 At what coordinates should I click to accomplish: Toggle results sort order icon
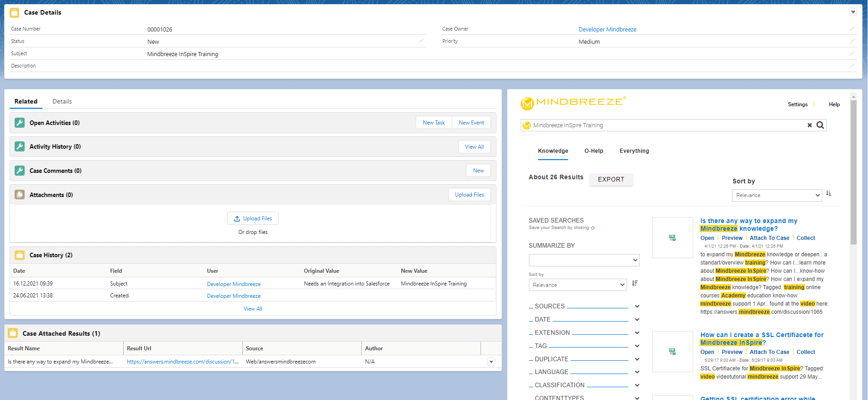click(x=829, y=193)
